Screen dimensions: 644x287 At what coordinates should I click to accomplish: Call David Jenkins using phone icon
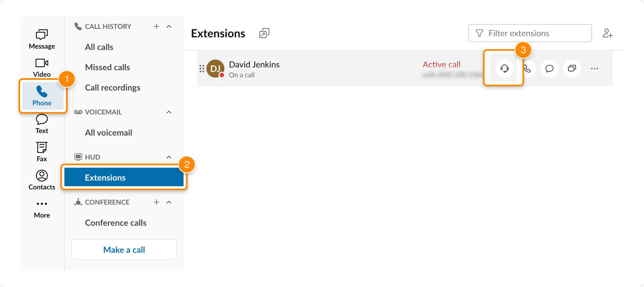(527, 69)
